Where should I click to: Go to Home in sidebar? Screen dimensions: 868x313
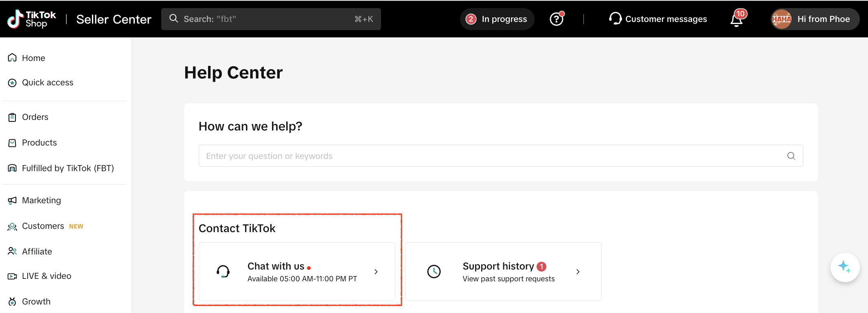click(33, 58)
